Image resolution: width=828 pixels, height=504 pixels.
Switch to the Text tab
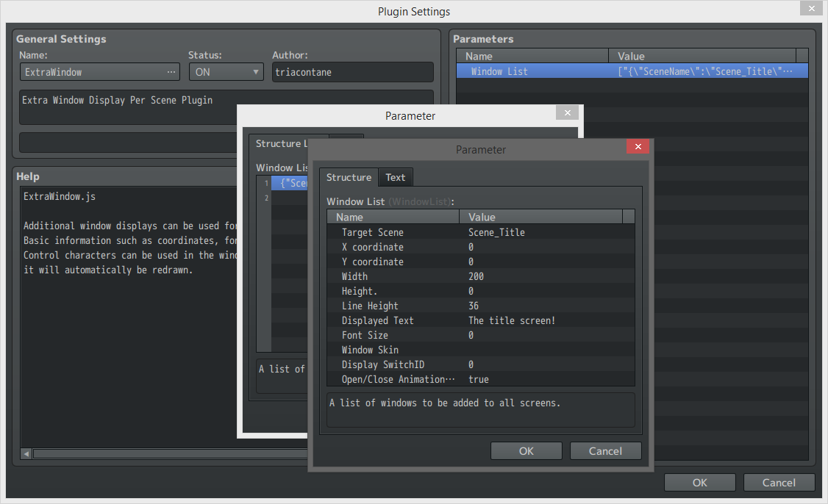(395, 177)
